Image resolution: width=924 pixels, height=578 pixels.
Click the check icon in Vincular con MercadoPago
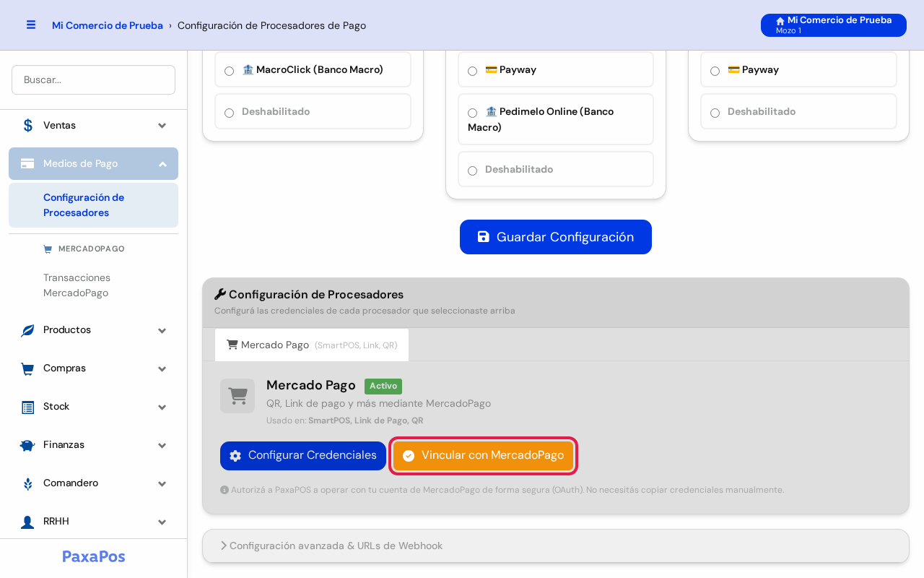tap(409, 456)
